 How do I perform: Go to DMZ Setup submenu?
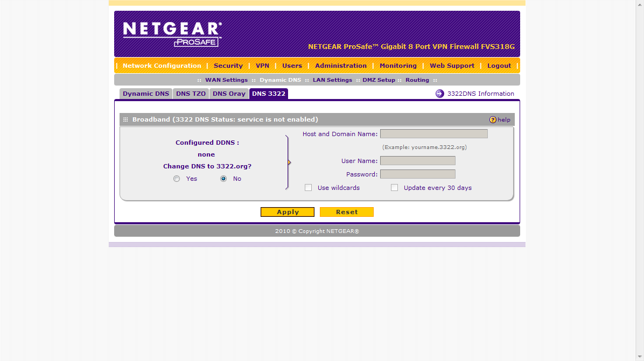pyautogui.click(x=379, y=80)
